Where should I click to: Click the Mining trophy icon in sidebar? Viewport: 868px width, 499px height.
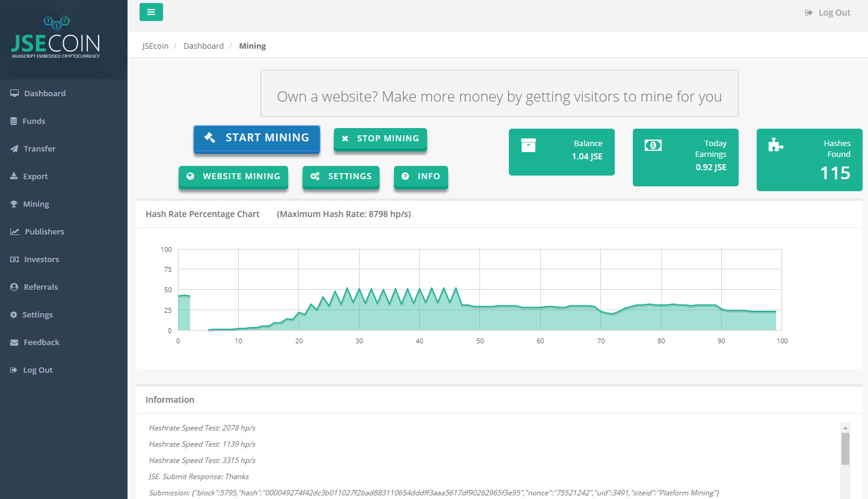(x=14, y=204)
